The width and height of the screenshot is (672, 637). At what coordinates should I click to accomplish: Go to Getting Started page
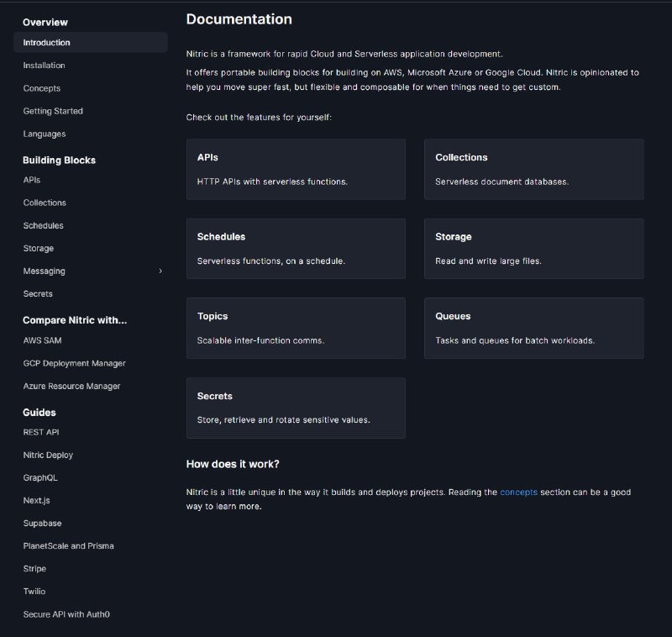pyautogui.click(x=53, y=111)
